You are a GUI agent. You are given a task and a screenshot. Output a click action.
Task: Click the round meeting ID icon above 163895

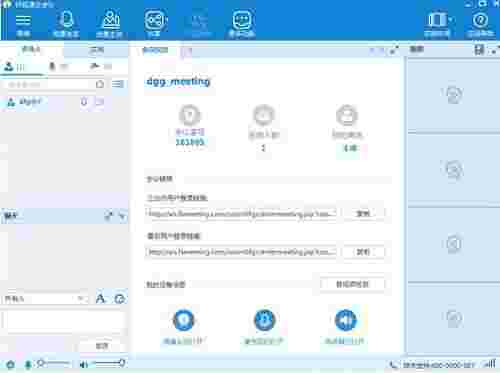click(190, 115)
